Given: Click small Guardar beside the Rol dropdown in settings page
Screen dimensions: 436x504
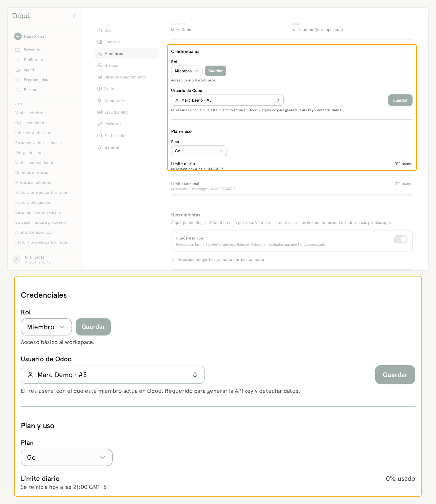Looking at the screenshot, I should click(216, 71).
